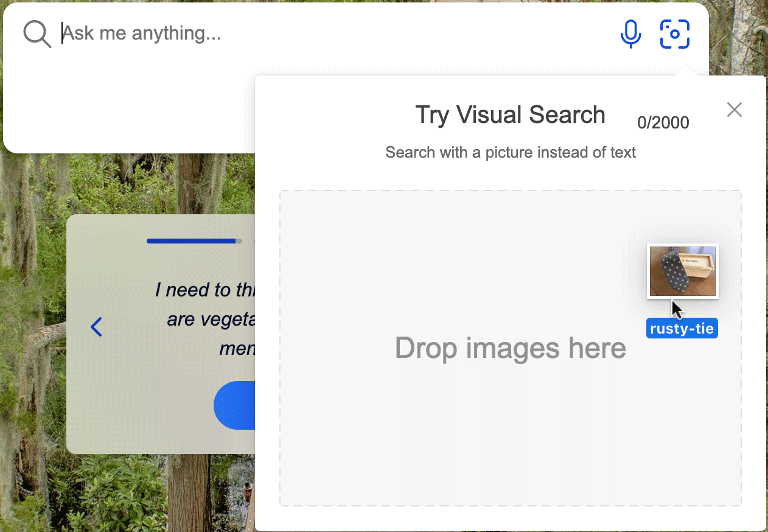The image size is (768, 532).
Task: Select the rusty-tie image thumbnail
Action: pyautogui.click(x=682, y=271)
